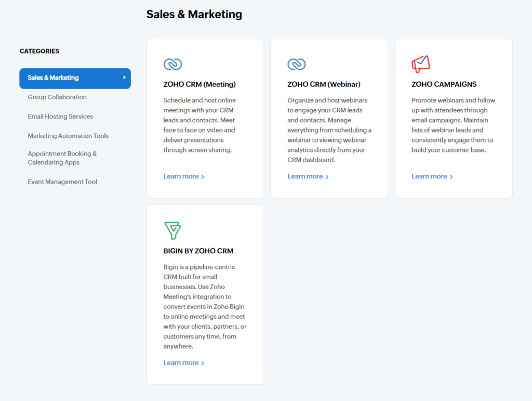
Task: Follow Learn more link for Bigin
Action: (184, 363)
